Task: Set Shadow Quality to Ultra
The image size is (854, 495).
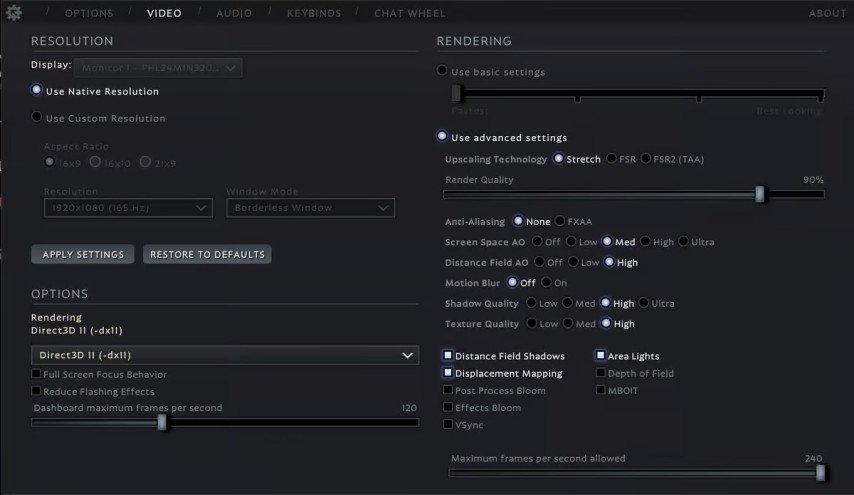Action: pyautogui.click(x=644, y=303)
